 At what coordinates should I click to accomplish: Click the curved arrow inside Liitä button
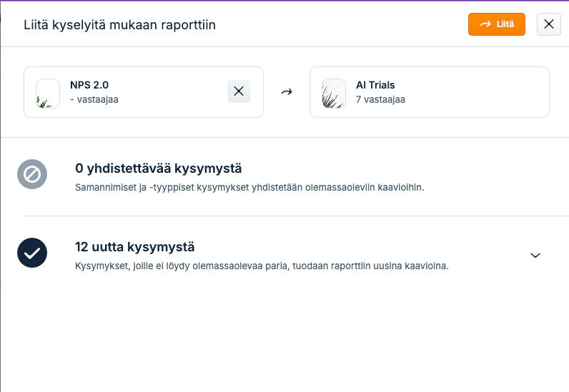click(485, 24)
